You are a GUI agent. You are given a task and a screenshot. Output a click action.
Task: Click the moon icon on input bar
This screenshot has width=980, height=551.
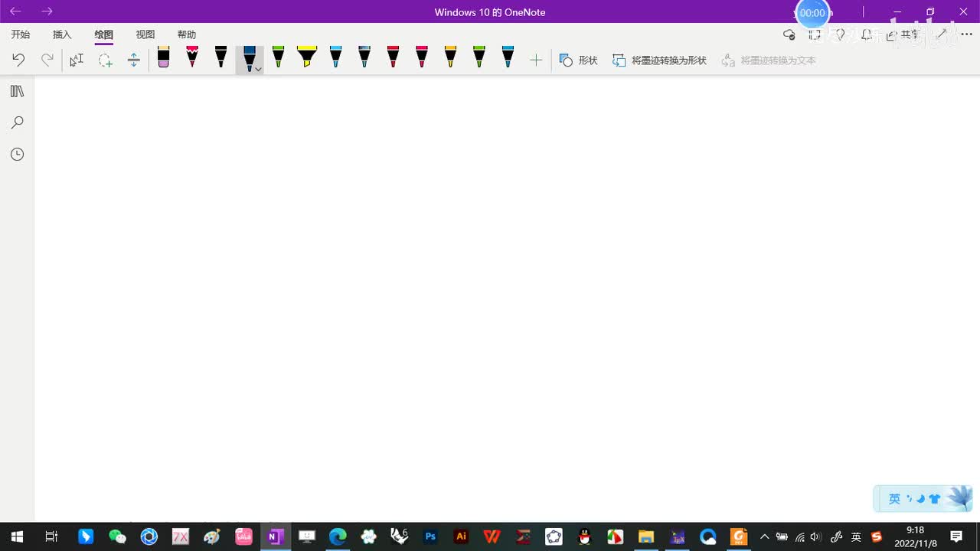click(920, 499)
